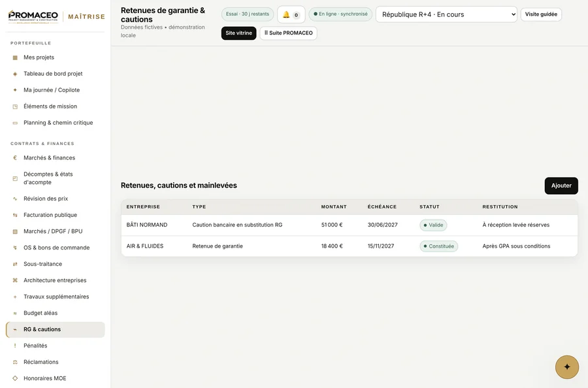
Task: Click Après GPA sous conditions text
Action: [516, 246]
